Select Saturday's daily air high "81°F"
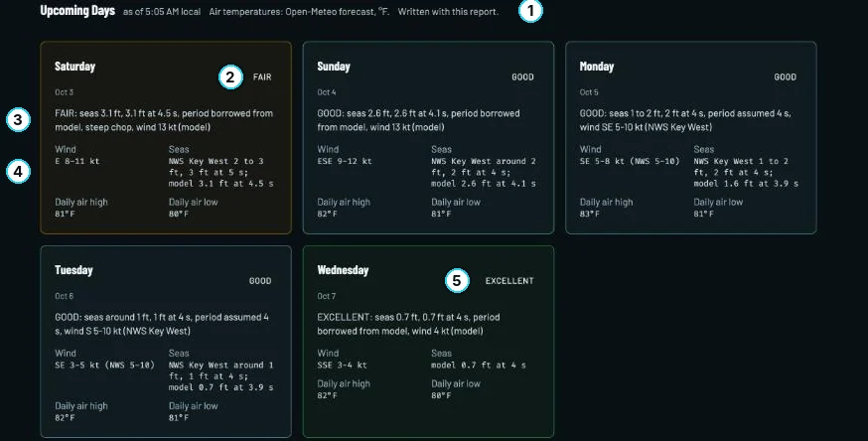Image resolution: width=868 pixels, height=441 pixels. [x=65, y=214]
